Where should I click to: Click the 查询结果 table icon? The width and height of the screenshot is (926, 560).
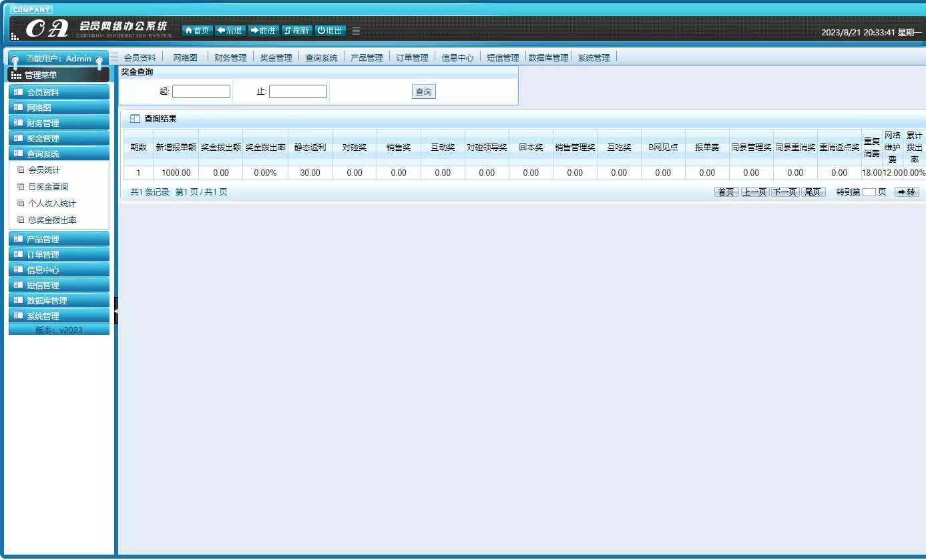[x=135, y=119]
